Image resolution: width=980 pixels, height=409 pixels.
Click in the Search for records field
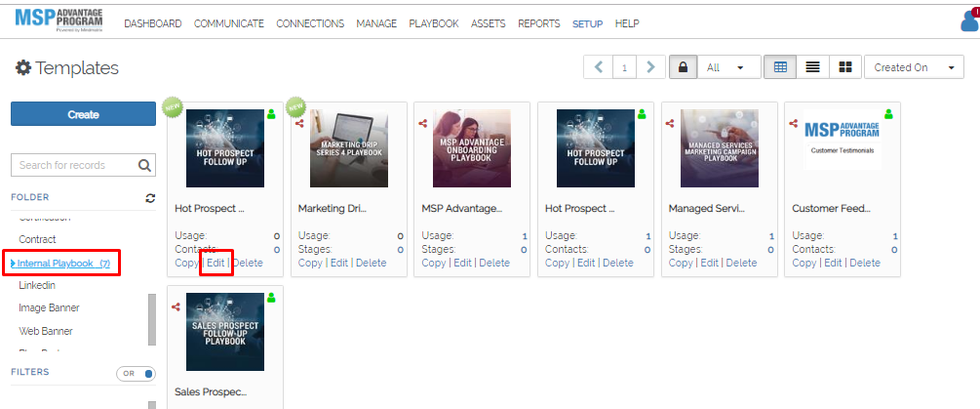coord(73,165)
